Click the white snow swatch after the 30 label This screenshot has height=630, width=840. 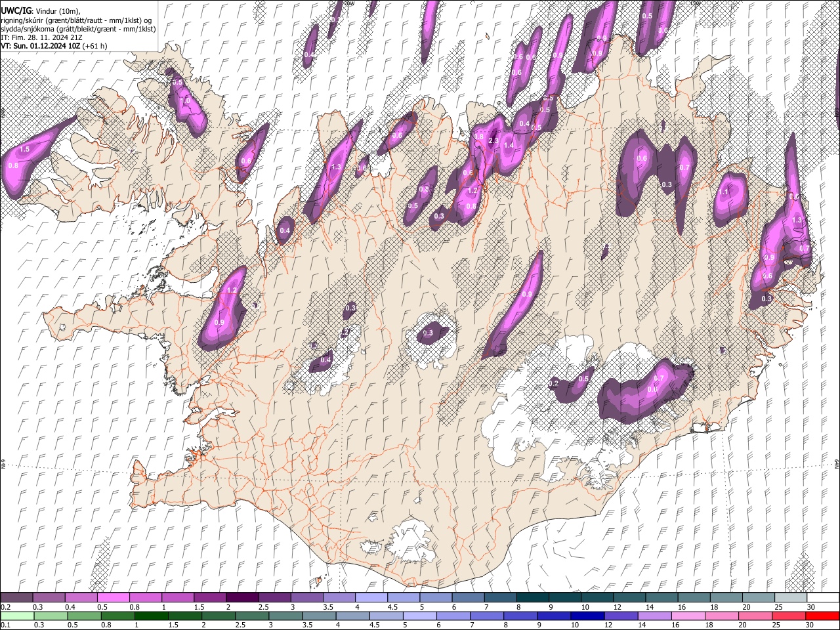(x=823, y=598)
